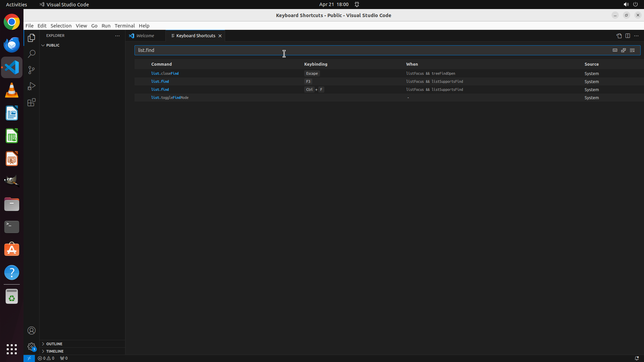
Task: Clear keybindings search input icon
Action: (x=632, y=50)
